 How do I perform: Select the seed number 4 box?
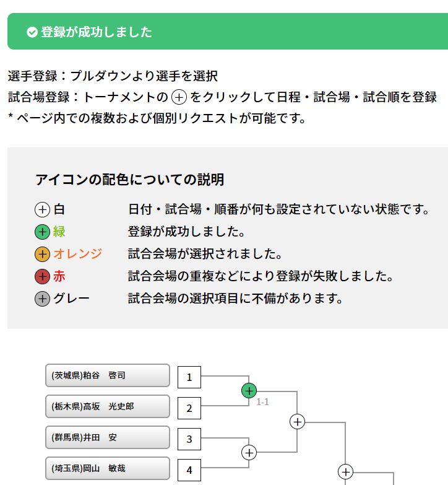click(x=189, y=470)
